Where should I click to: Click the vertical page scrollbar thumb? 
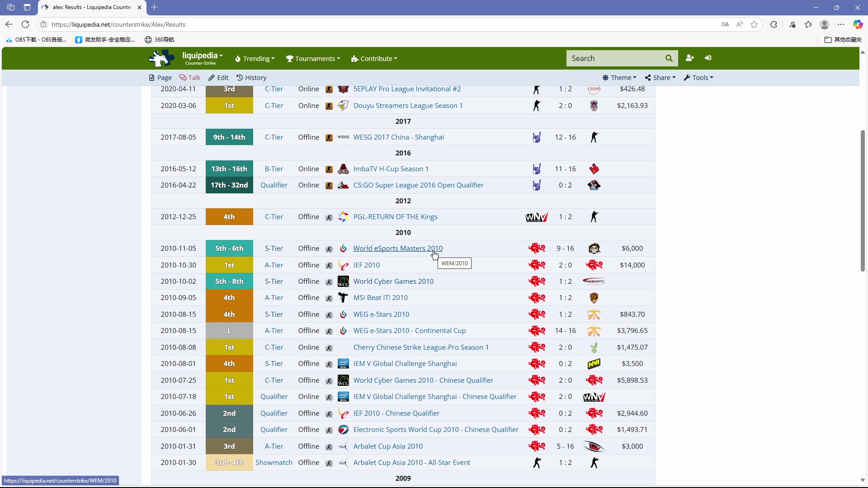pos(863,201)
